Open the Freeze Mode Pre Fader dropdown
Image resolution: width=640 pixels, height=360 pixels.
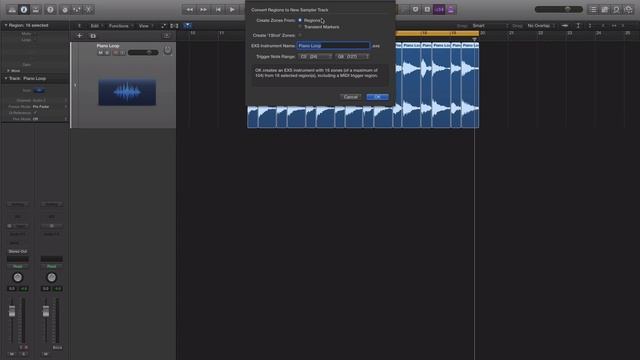click(x=50, y=107)
